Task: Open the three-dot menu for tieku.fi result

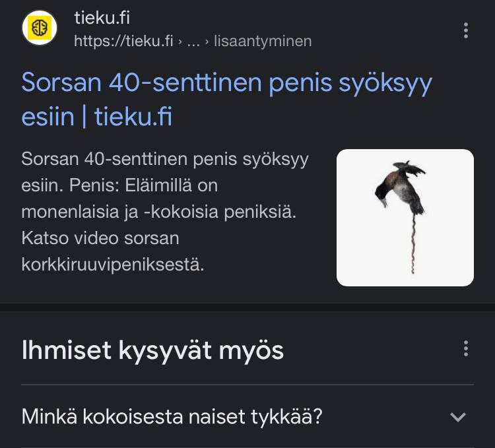Action: (x=466, y=30)
